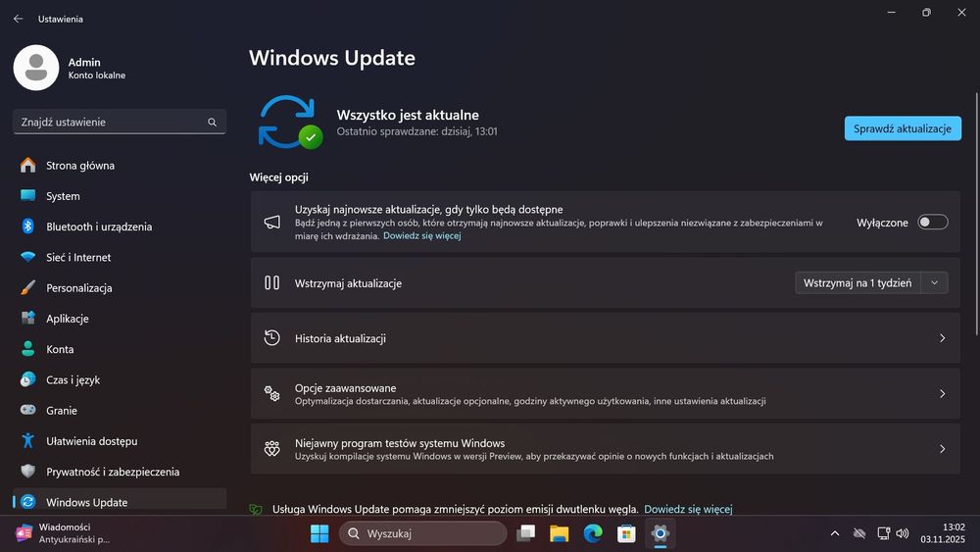980x552 pixels.
Task: Click Sprawdź aktualizacje button
Action: (903, 128)
